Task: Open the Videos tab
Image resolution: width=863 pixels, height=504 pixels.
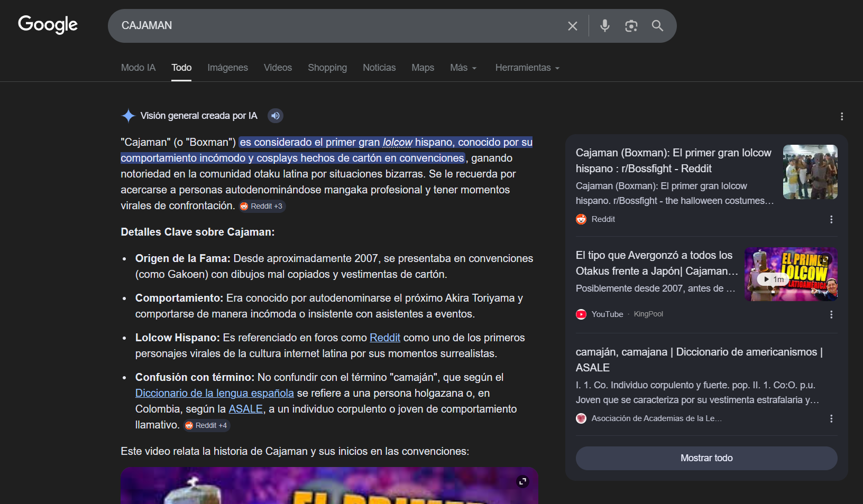Action: (278, 68)
